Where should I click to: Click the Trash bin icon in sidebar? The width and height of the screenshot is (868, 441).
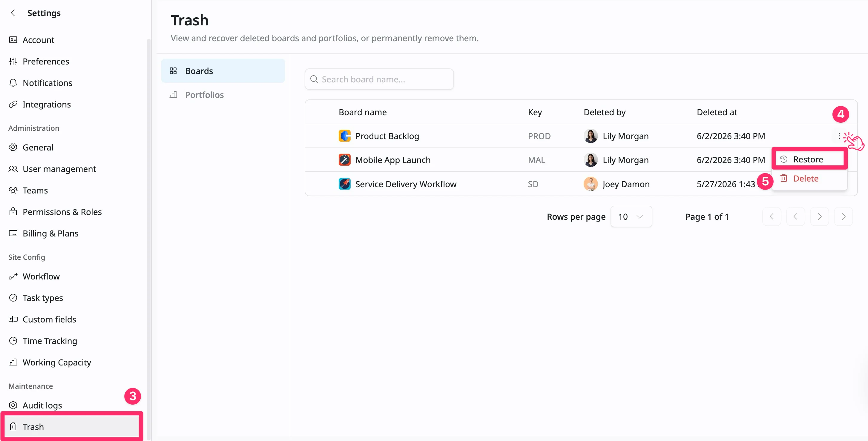point(13,426)
